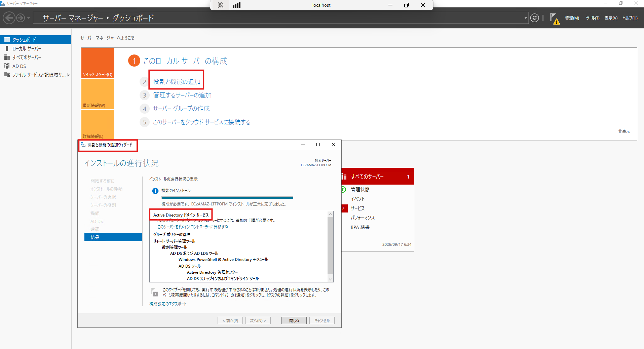Click BPA 結果 in すべてのサーバー tile
Image resolution: width=644 pixels, height=349 pixels.
(360, 227)
